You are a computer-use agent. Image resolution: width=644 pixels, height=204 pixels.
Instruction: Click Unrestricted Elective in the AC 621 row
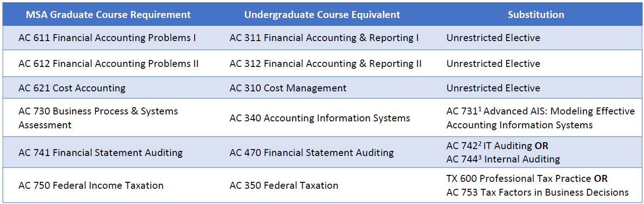(x=493, y=88)
